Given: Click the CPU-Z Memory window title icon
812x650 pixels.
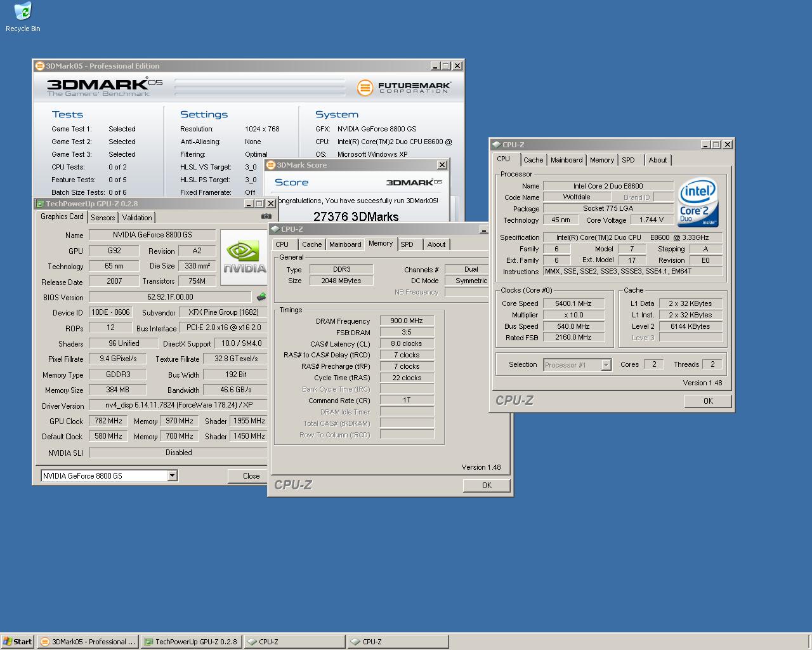Looking at the screenshot, I should click(x=275, y=229).
